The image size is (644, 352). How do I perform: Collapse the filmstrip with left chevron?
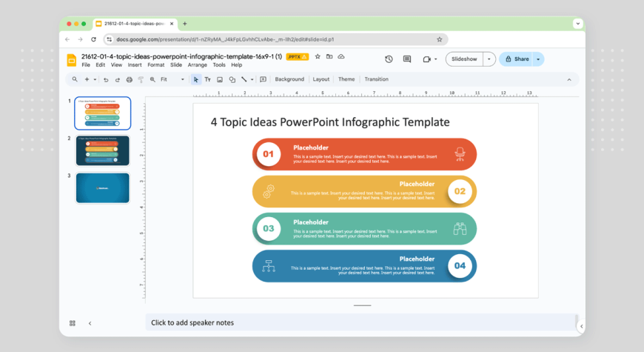tap(90, 323)
